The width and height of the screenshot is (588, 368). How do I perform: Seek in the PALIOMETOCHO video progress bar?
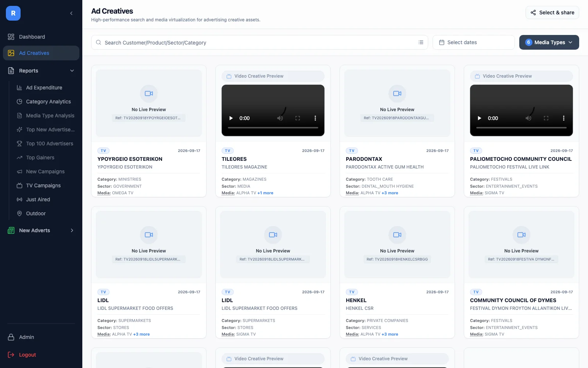[x=521, y=128]
